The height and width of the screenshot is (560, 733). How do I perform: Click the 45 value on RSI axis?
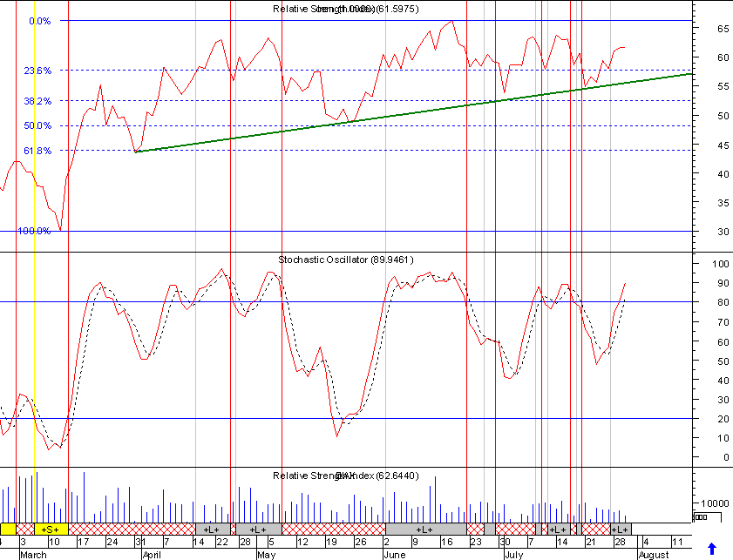tap(723, 145)
